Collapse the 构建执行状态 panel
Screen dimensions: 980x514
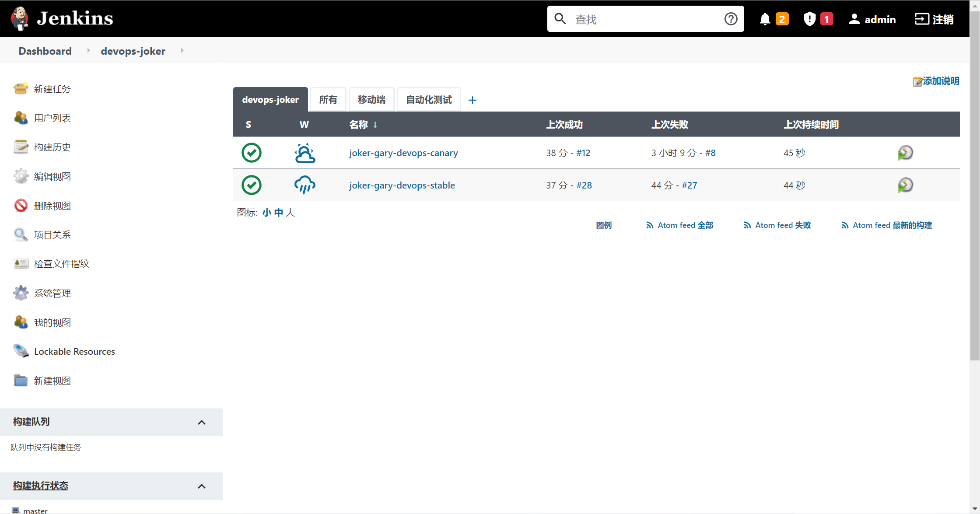click(201, 486)
